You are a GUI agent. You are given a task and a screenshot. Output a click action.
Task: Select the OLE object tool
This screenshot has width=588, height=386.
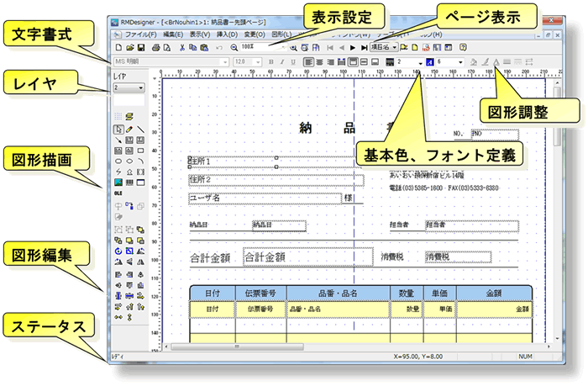118,193
